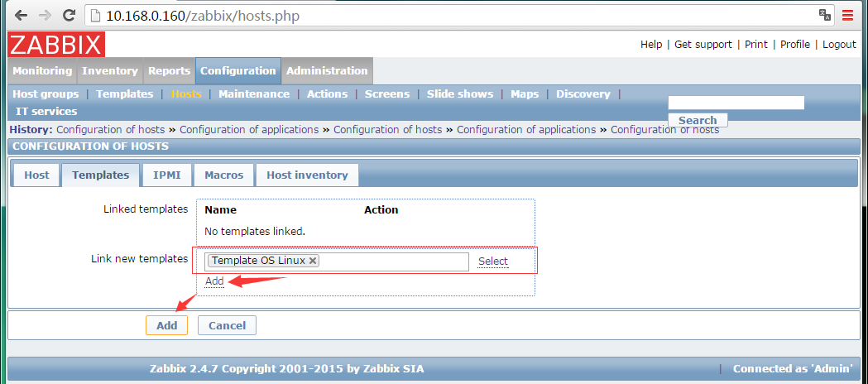Screen dimensions: 868x384
Task: Click the Cancel button
Action: pos(227,325)
